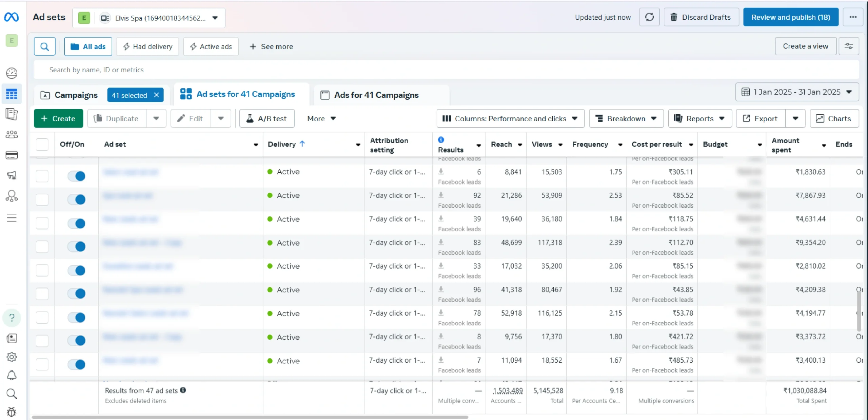This screenshot has height=420, width=868.
Task: Click the green Create button
Action: (x=58, y=118)
